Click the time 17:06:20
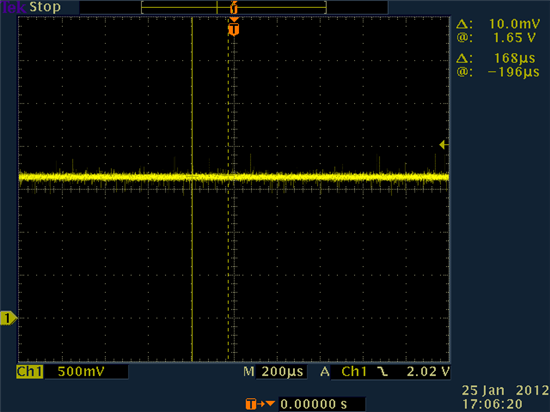550x412 pixels. point(492,404)
